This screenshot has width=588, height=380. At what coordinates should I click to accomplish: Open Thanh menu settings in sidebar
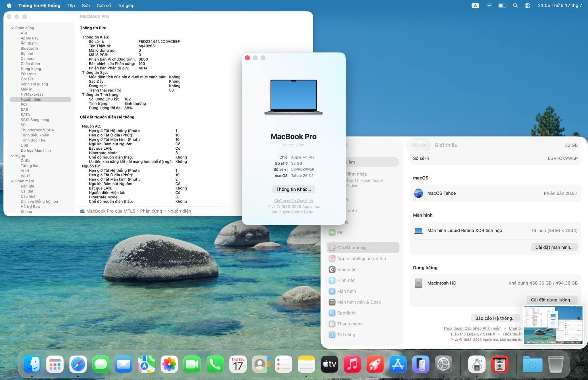[x=363, y=324]
